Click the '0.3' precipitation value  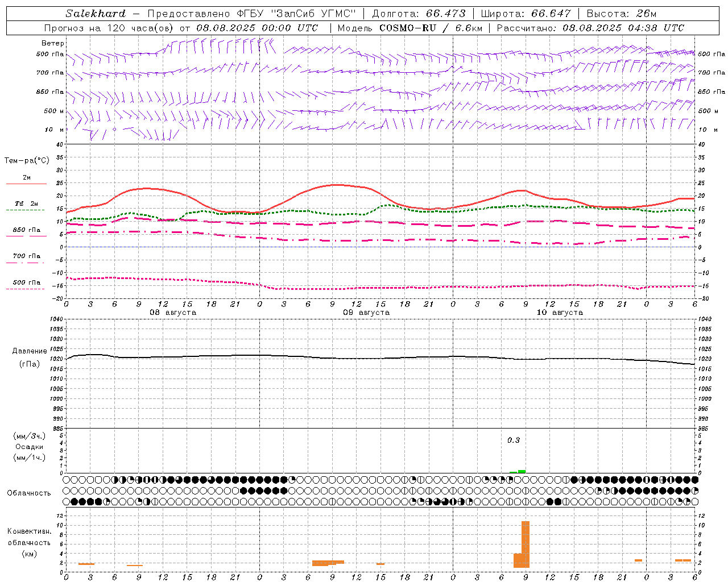pyautogui.click(x=514, y=440)
